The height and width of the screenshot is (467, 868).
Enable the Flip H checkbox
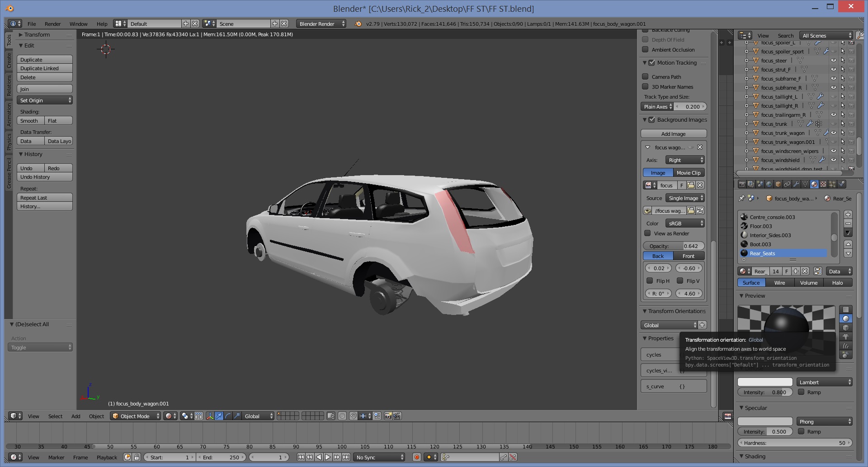click(650, 281)
